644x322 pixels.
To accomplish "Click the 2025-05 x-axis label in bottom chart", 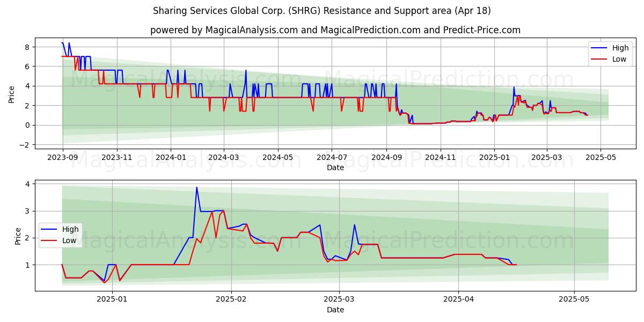I will [x=574, y=301].
